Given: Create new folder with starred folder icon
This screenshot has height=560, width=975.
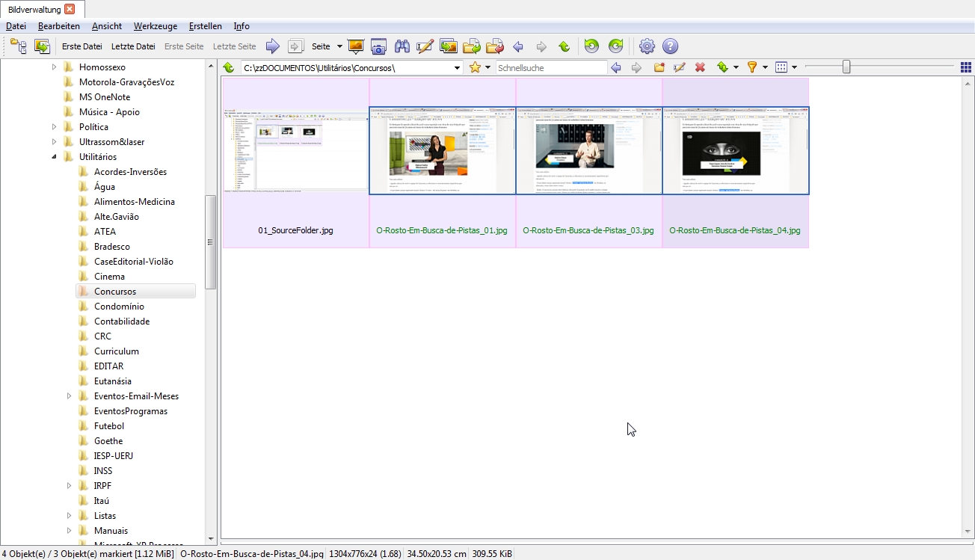Looking at the screenshot, I should [x=659, y=67].
